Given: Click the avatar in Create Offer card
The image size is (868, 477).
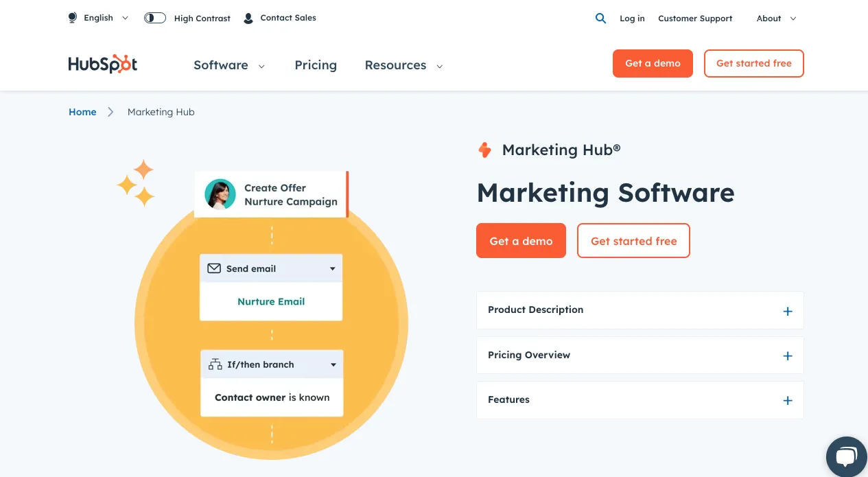Looking at the screenshot, I should pyautogui.click(x=220, y=194).
